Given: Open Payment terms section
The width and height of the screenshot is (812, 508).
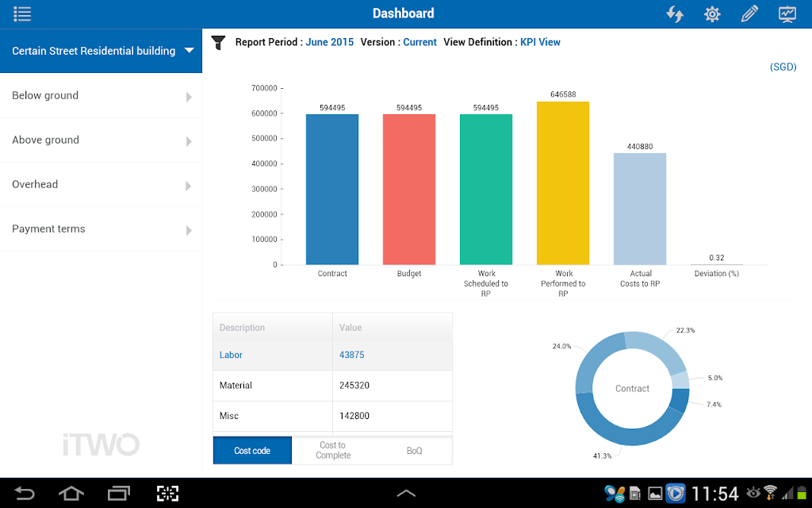Looking at the screenshot, I should click(x=101, y=229).
